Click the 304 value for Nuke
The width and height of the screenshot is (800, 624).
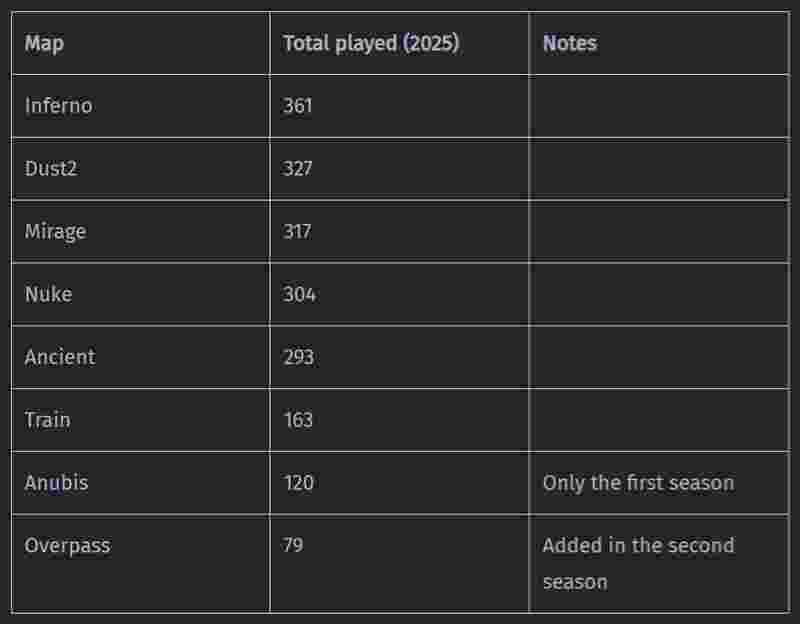click(299, 295)
